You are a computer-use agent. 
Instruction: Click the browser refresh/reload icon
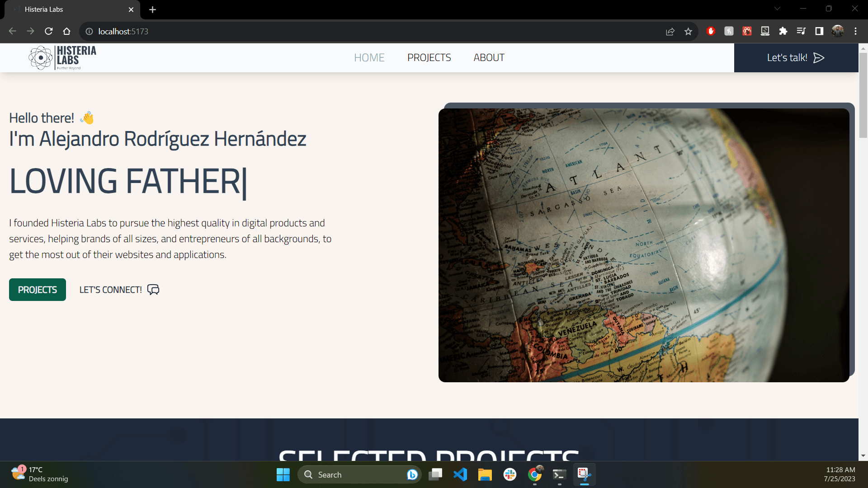[49, 31]
